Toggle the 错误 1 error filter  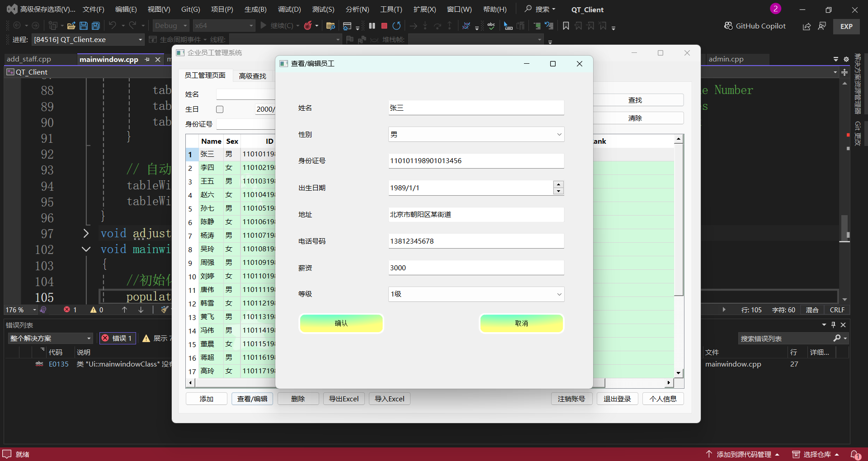coord(118,338)
